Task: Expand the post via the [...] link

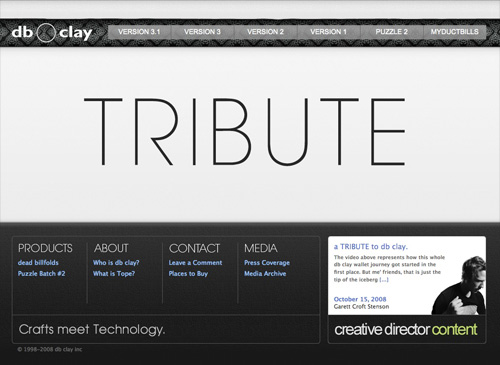Action: [384, 280]
